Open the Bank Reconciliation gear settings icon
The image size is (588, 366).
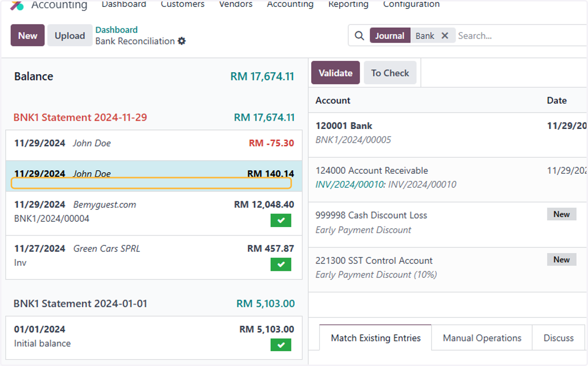[x=182, y=41]
